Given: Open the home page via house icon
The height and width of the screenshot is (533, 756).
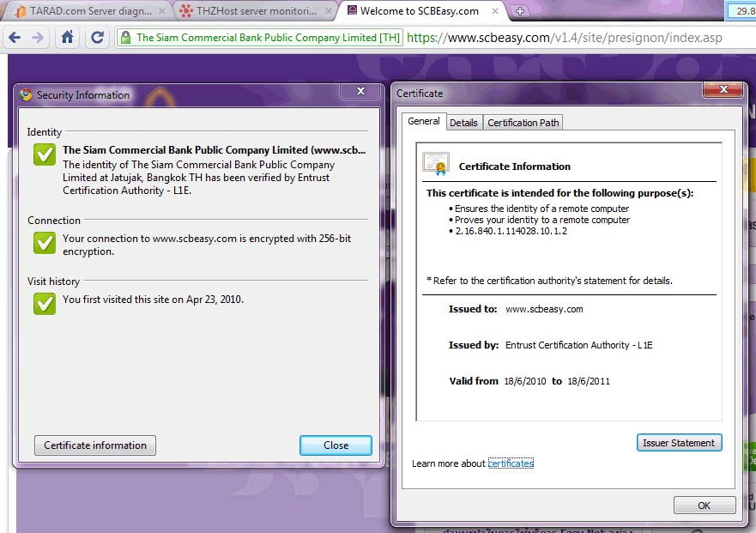Looking at the screenshot, I should 67,37.
